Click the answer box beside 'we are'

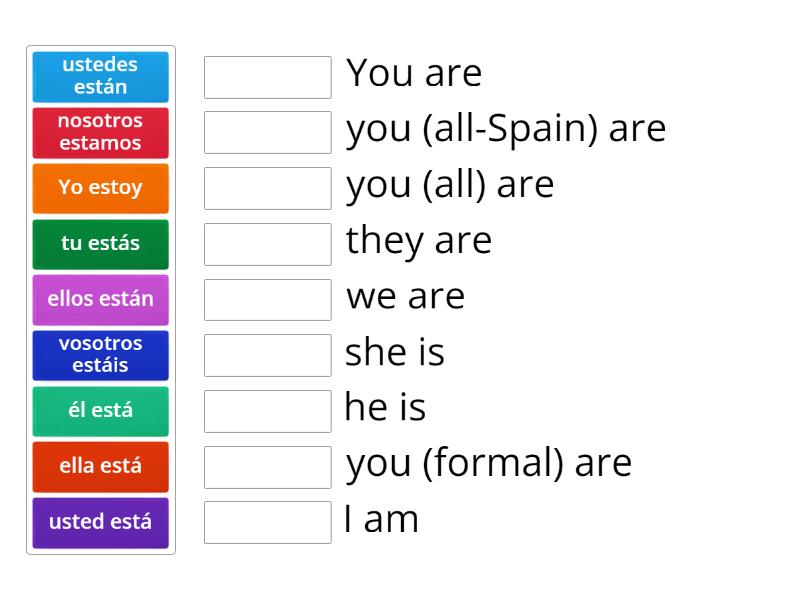(267, 298)
